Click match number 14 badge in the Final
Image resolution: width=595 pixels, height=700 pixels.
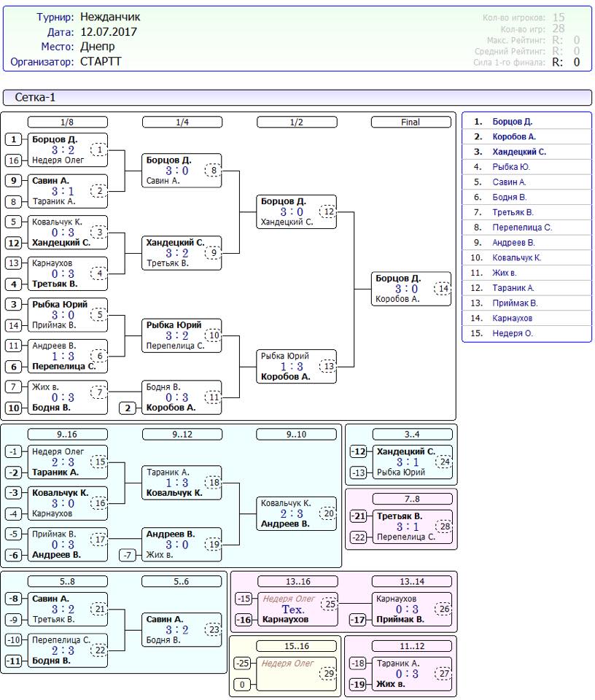click(x=443, y=289)
